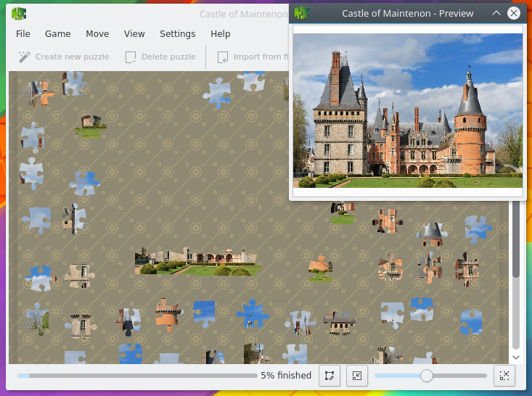This screenshot has height=396, width=532.
Task: Click the Delete puzzle toolbar button
Action: click(160, 57)
